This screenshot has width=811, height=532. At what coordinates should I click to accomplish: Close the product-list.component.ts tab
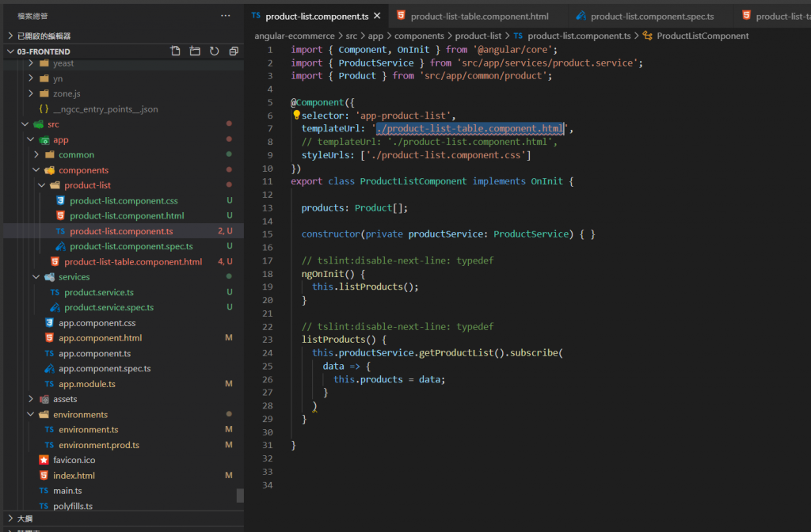[x=377, y=16]
